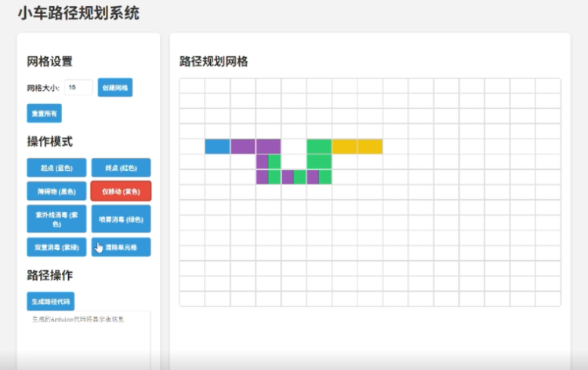Enable 喷雾消毒 (绿色) spray mode
This screenshot has width=588, height=370.
pos(121,219)
